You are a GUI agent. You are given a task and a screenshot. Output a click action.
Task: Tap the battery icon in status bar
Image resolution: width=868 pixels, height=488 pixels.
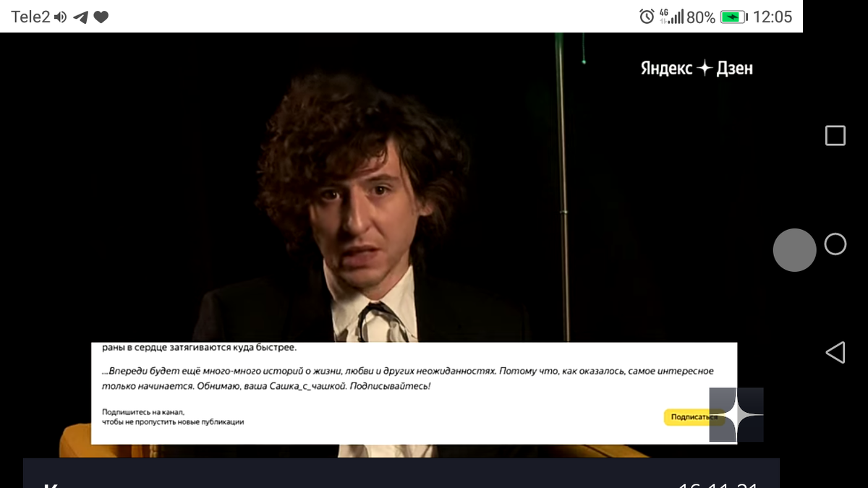coord(734,17)
